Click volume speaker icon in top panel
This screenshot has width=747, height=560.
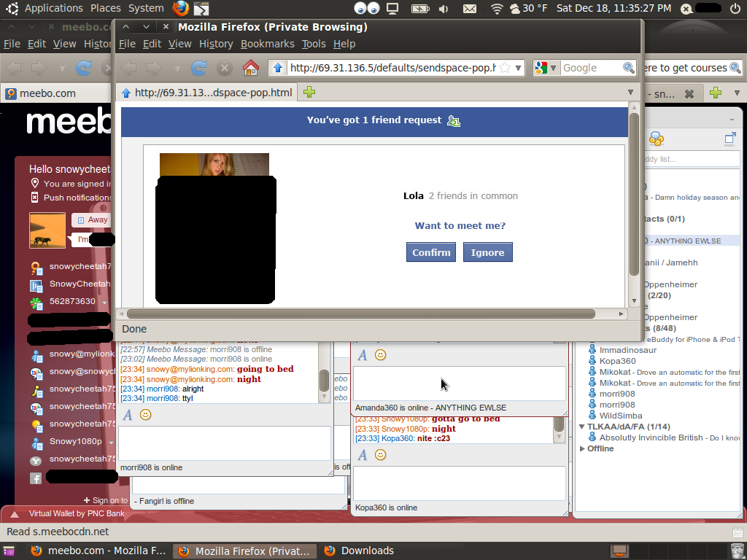click(x=444, y=9)
